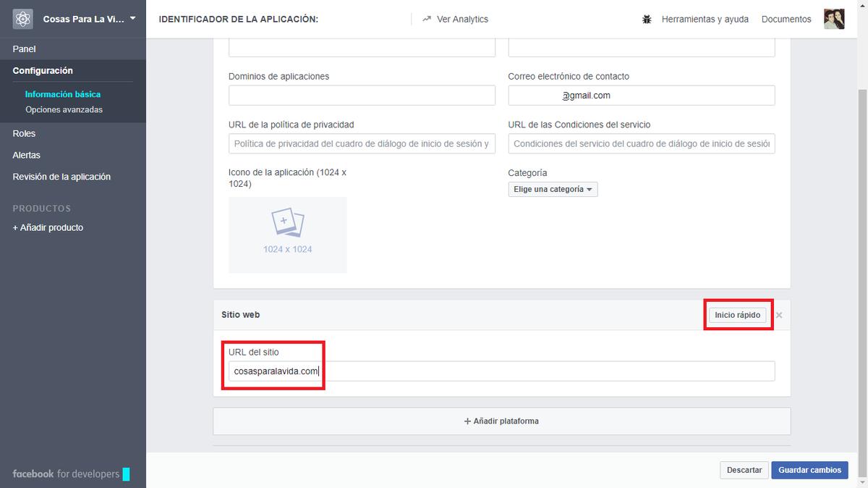Open Herramientas y ayuda bug icon

tap(647, 19)
